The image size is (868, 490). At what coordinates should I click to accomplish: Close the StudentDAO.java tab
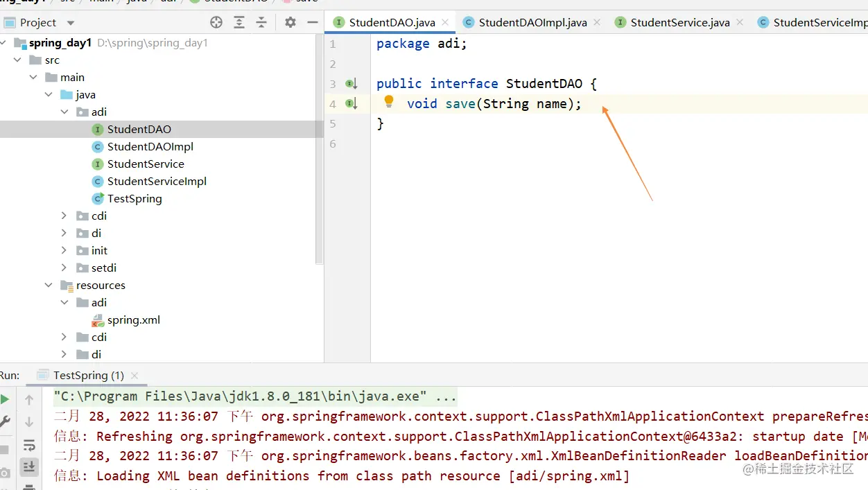point(445,22)
